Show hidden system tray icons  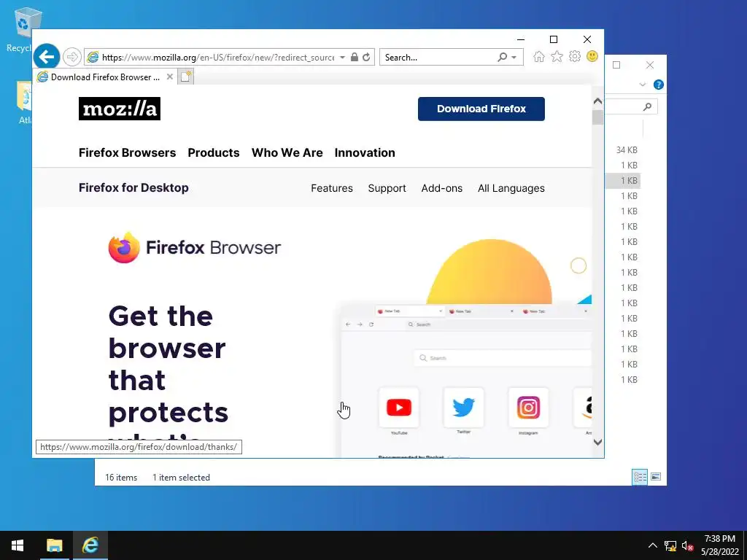tap(653, 545)
